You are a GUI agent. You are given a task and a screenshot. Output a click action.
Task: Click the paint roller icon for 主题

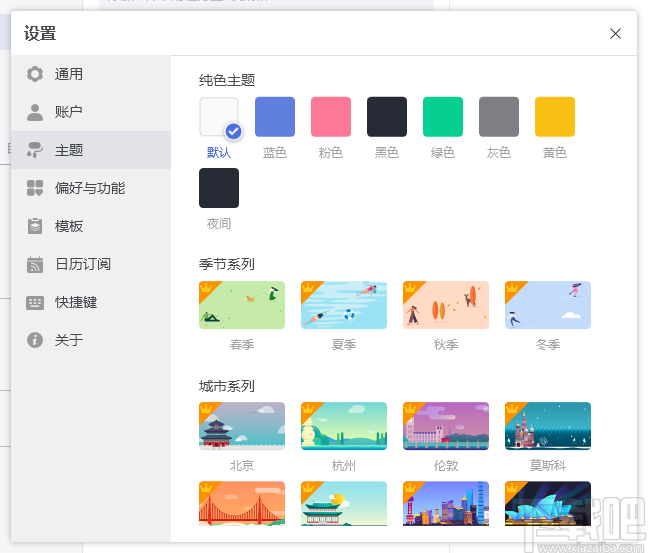pos(35,150)
